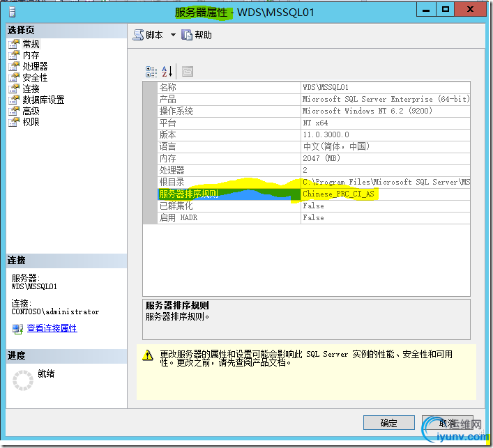The width and height of the screenshot is (493, 448).
Task: Open the 内存 page label
Action: click(x=31, y=55)
